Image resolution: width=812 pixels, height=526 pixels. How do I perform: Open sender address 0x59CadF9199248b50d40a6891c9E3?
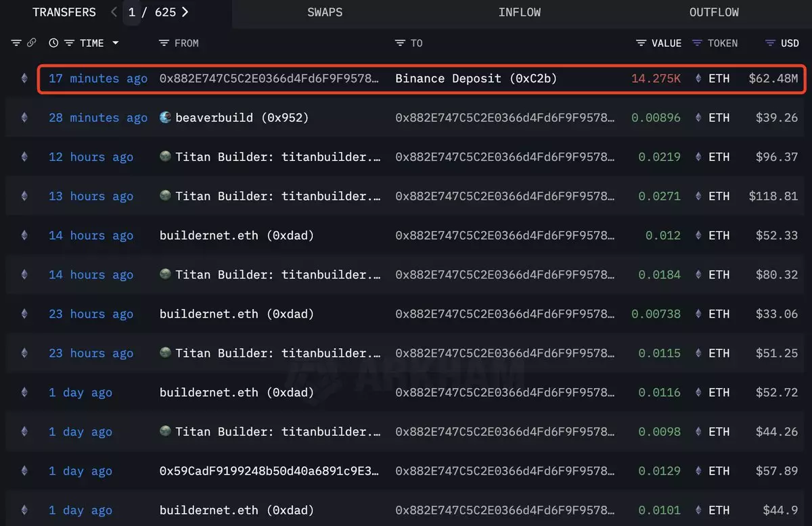269,471
